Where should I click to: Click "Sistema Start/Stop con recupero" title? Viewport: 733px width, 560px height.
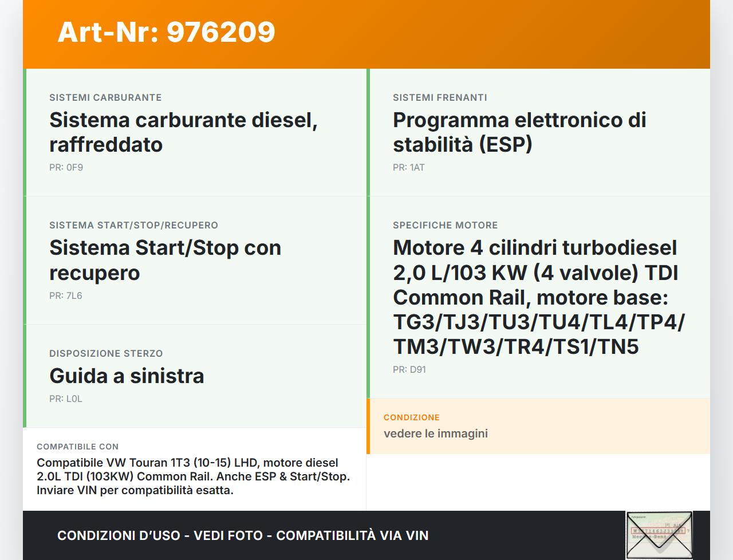click(165, 260)
